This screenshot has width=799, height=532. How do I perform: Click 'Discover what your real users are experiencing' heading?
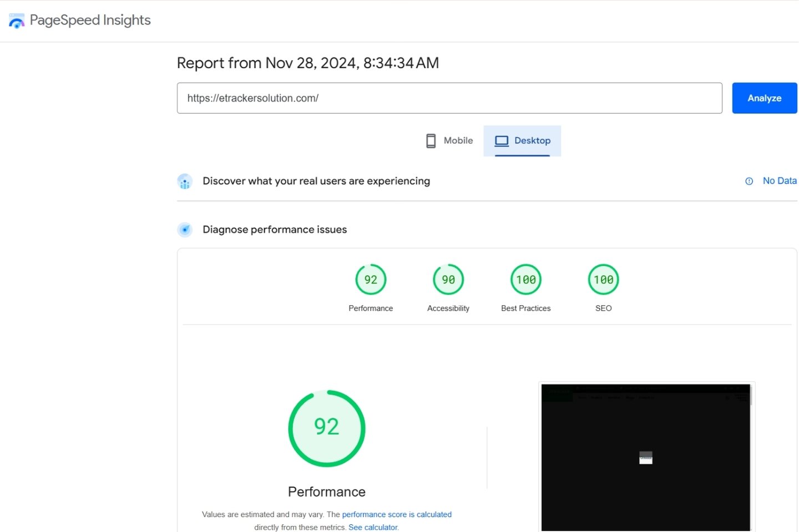pyautogui.click(x=316, y=181)
